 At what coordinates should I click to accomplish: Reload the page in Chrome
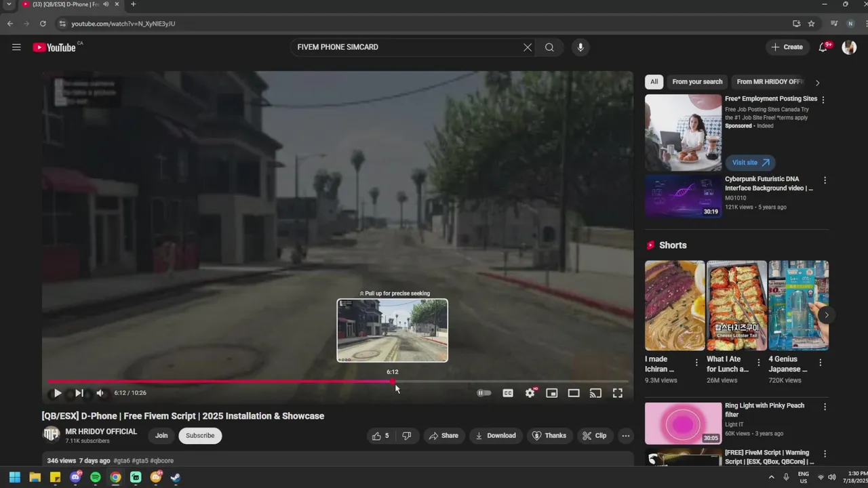(x=43, y=24)
